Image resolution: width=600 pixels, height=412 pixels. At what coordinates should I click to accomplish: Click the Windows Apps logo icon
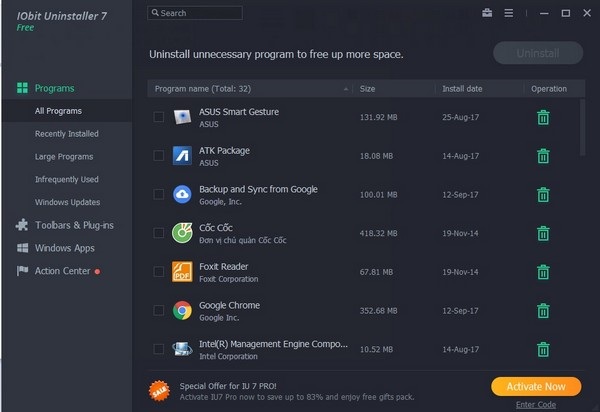pyautogui.click(x=22, y=248)
